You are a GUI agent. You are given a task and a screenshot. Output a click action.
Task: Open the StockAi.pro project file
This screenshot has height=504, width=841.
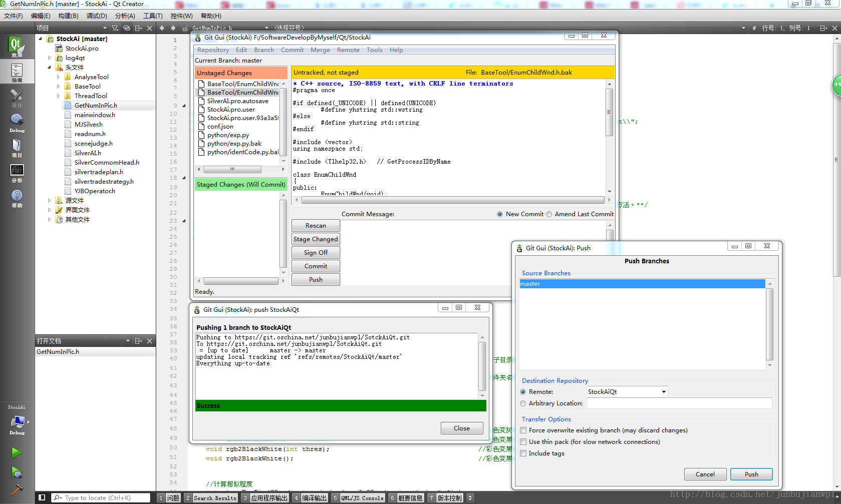click(x=82, y=48)
